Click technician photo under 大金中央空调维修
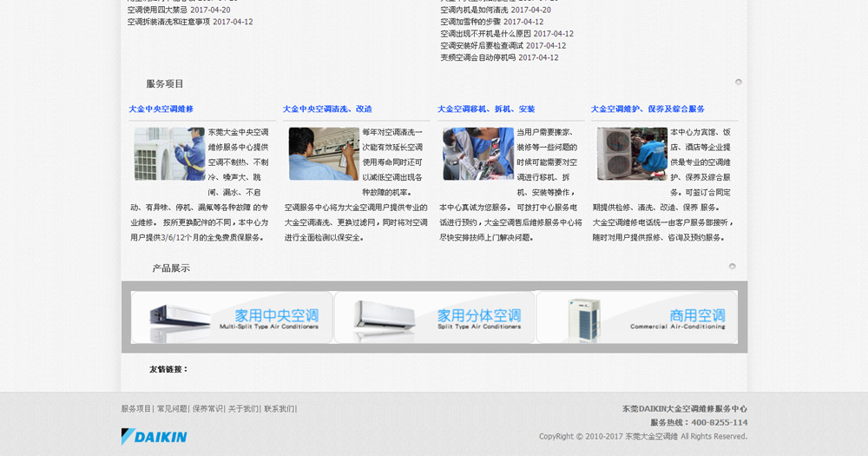 coord(169,154)
